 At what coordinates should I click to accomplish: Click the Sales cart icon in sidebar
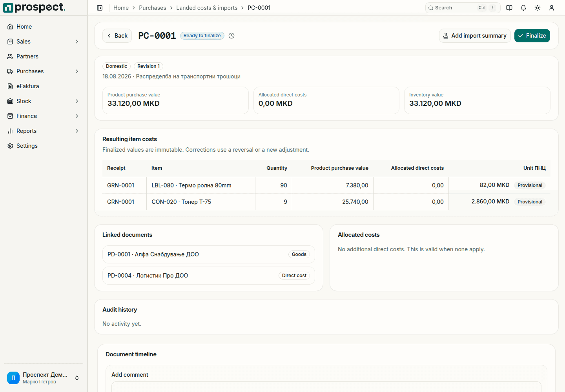[x=10, y=42]
